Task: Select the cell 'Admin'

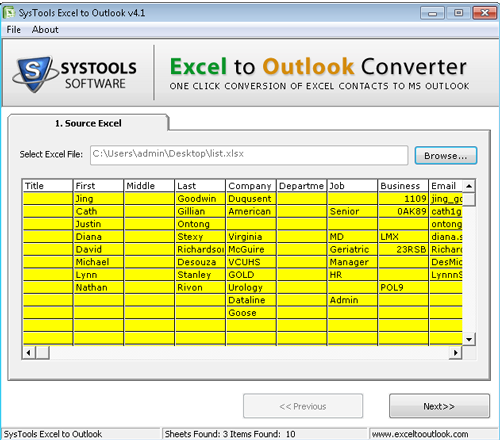Action: 353,300
